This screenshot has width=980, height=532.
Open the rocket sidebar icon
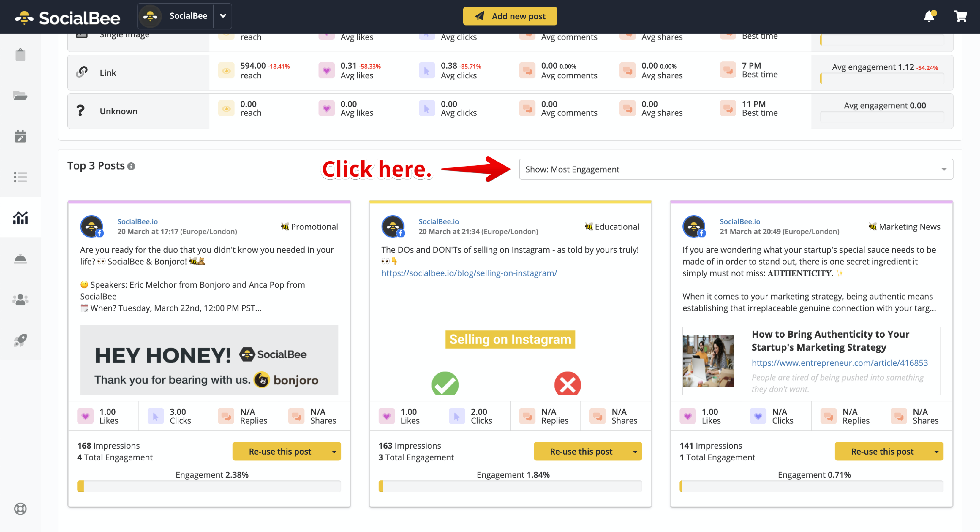(20, 340)
